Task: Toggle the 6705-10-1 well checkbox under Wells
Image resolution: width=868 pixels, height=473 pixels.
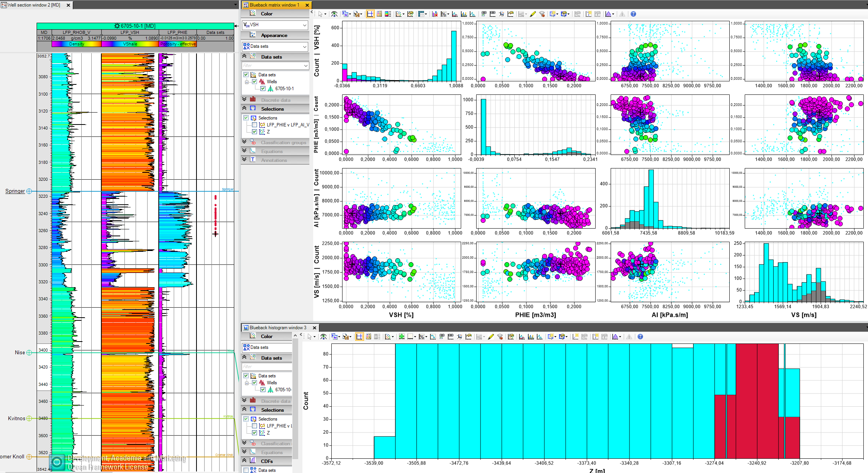Action: (x=263, y=88)
